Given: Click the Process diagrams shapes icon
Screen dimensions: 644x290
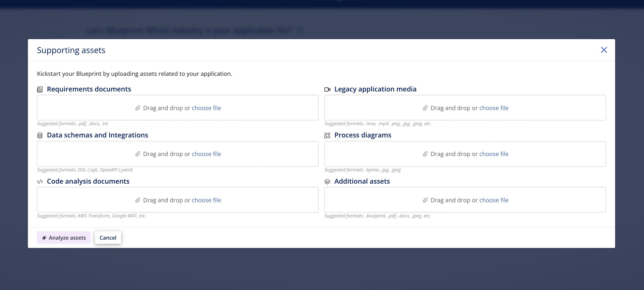Looking at the screenshot, I should coord(327,135).
